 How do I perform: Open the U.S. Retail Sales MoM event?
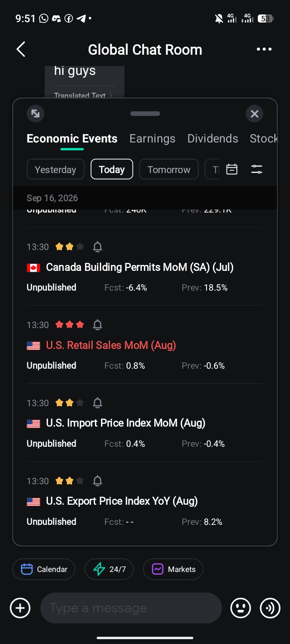111,345
